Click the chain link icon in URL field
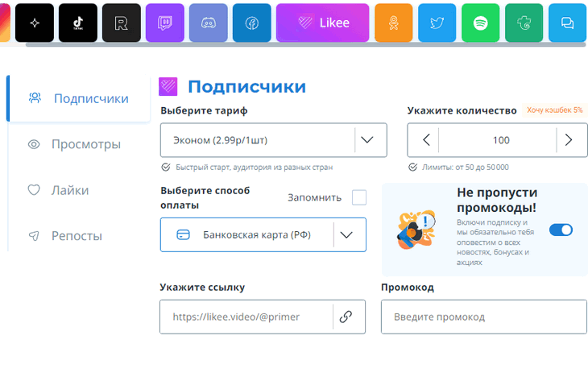Image resolution: width=588 pixels, height=377 pixels. pos(346,317)
